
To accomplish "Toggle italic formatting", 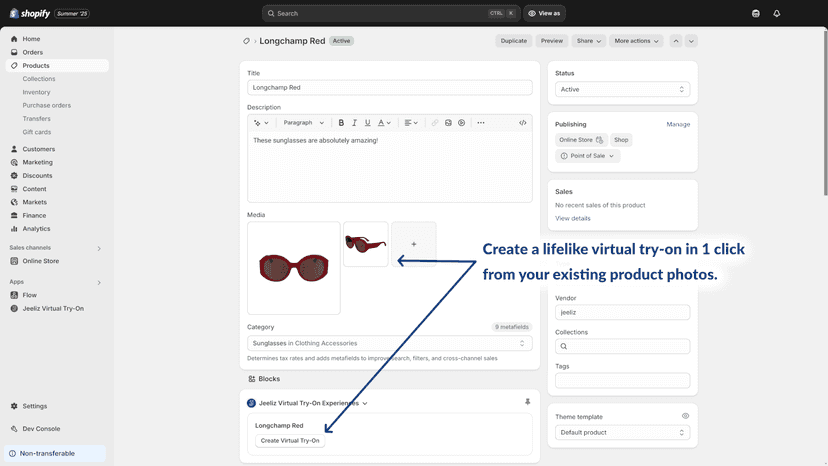I will pyautogui.click(x=354, y=123).
